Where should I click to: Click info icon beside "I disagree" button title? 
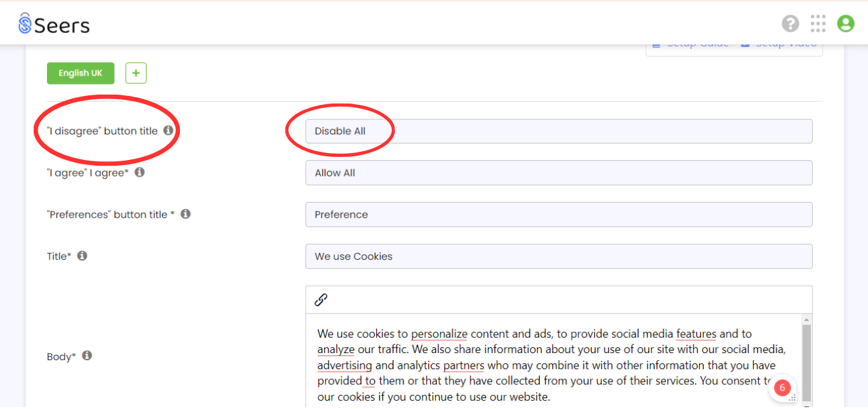coord(168,130)
